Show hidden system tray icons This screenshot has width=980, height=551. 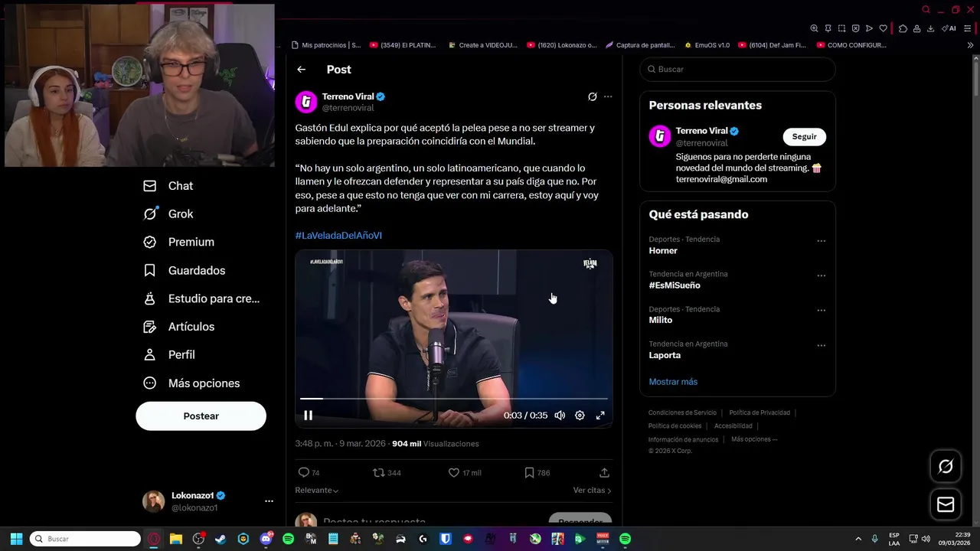pos(857,539)
